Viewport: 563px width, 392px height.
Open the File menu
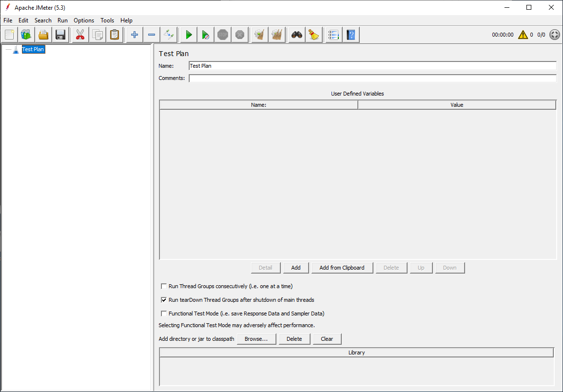tap(8, 20)
